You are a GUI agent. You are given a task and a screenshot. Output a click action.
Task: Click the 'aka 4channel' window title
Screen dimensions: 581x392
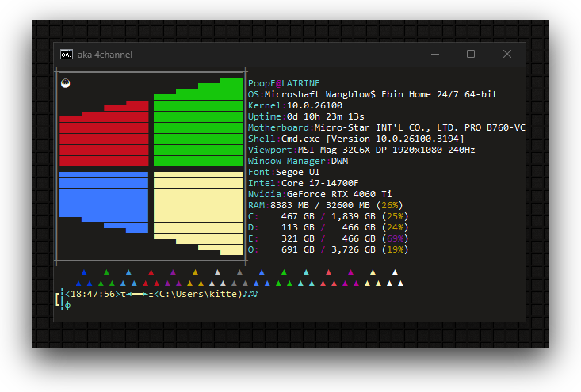[x=105, y=55]
